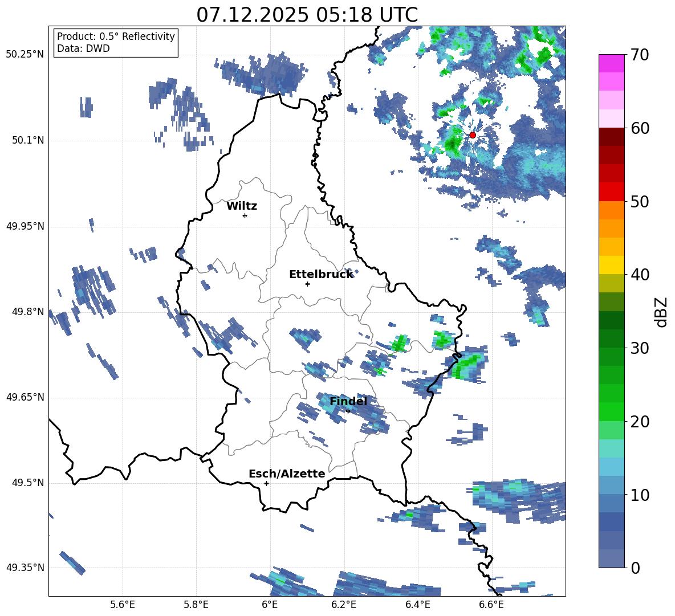This screenshot has height=616, width=675.
Task: Click the red radar site marker
Action: (x=472, y=135)
